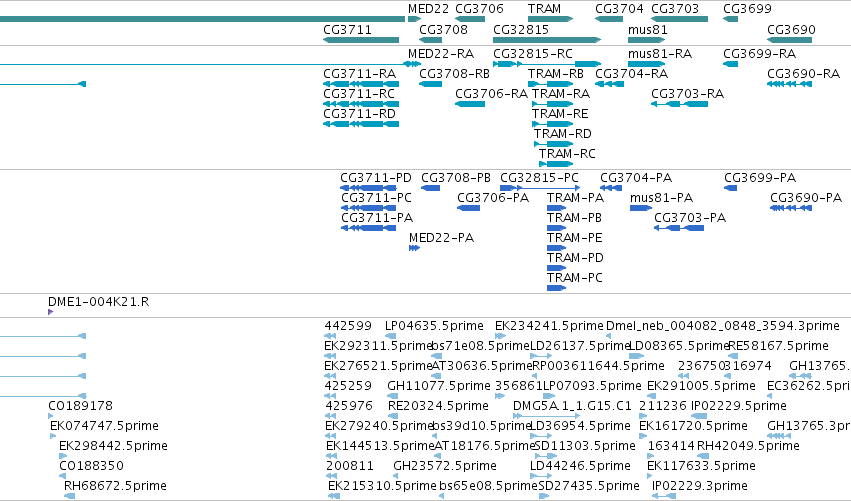851x501 pixels.
Task: Select the TRAM-PB protein
Action: click(x=574, y=218)
